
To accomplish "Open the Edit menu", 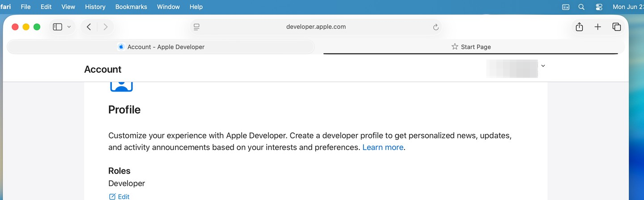I will pyautogui.click(x=46, y=7).
